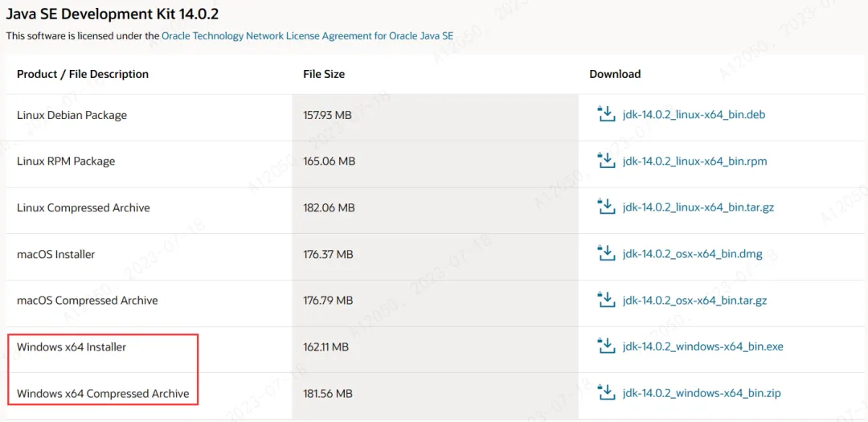Image resolution: width=868 pixels, height=422 pixels.
Task: Click download icon beside the osx-x64_bin.dmg file
Action: (606, 254)
